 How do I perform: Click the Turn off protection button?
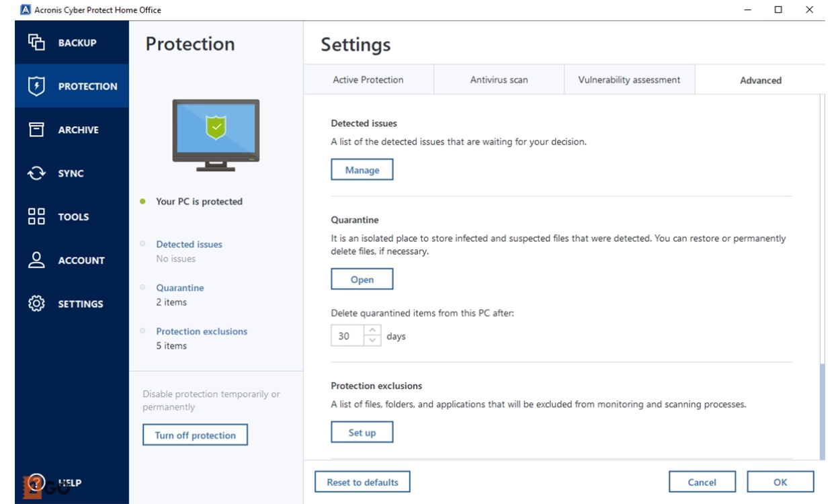click(x=195, y=435)
